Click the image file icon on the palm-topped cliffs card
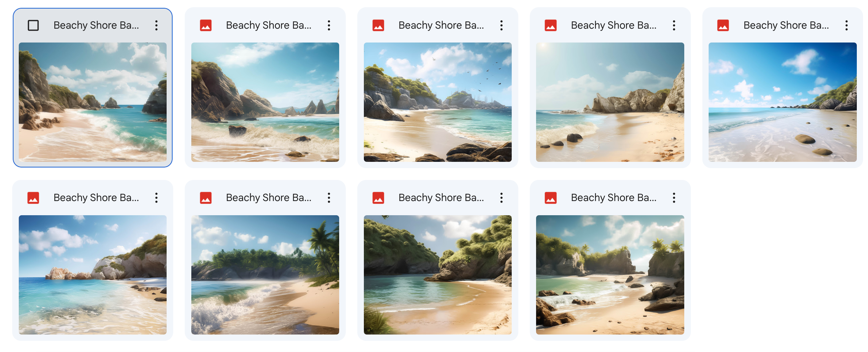 551,198
